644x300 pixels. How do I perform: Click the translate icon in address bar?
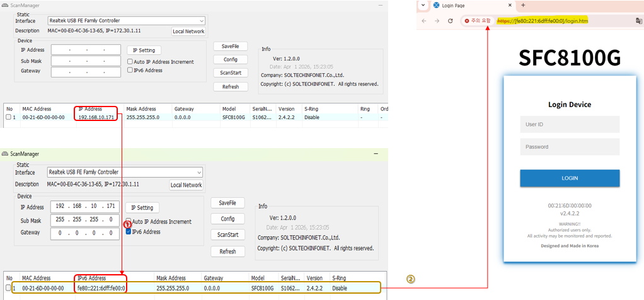(639, 21)
